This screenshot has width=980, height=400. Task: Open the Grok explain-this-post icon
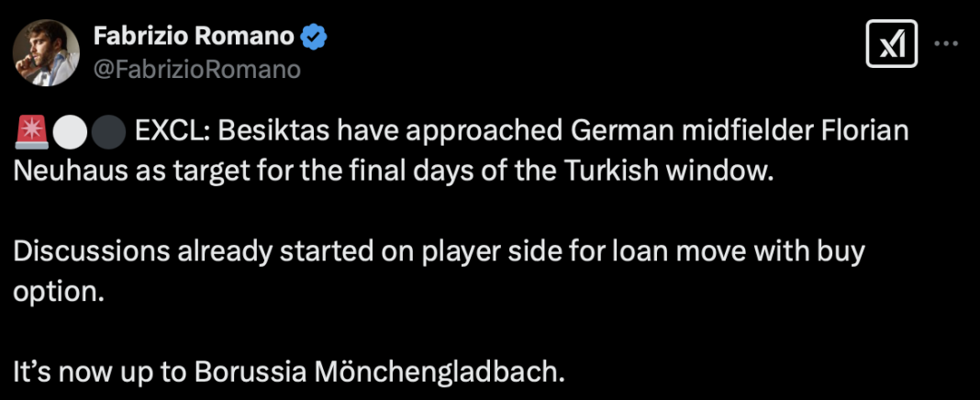pos(892,43)
